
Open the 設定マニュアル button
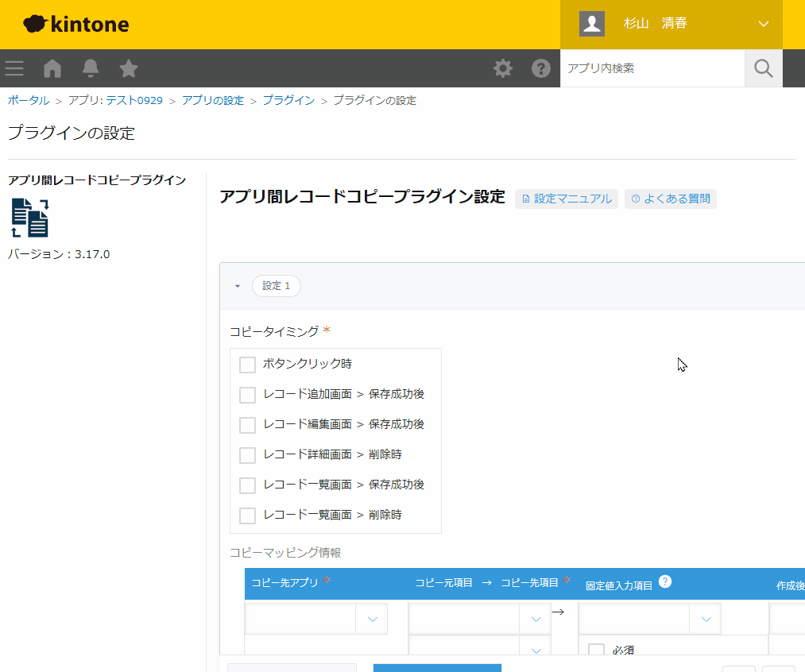[x=567, y=199]
